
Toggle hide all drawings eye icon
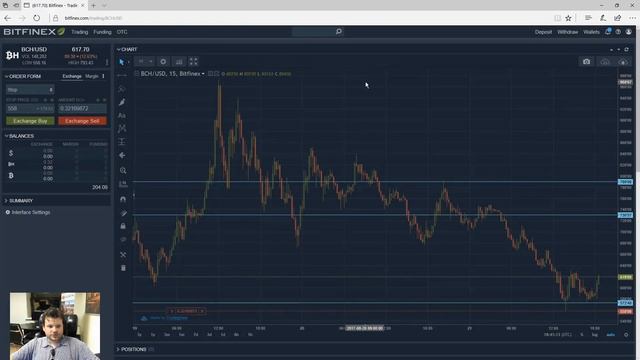click(x=123, y=240)
